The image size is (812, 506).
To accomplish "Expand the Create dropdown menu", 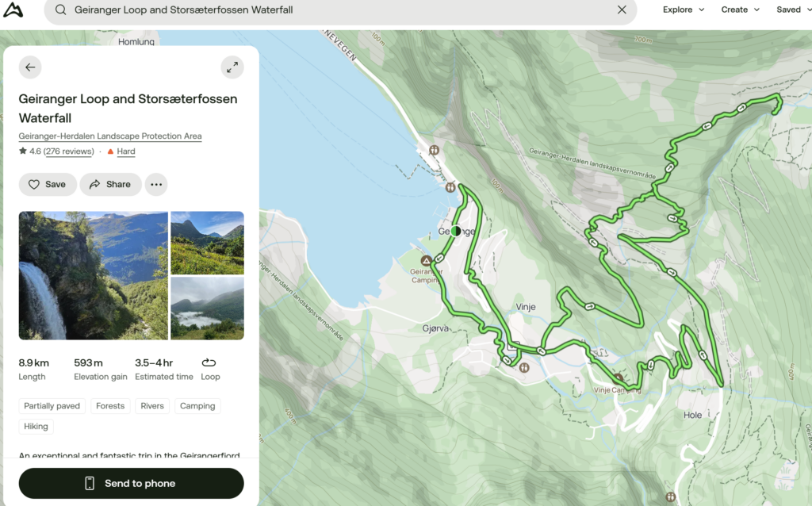I will click(x=740, y=10).
